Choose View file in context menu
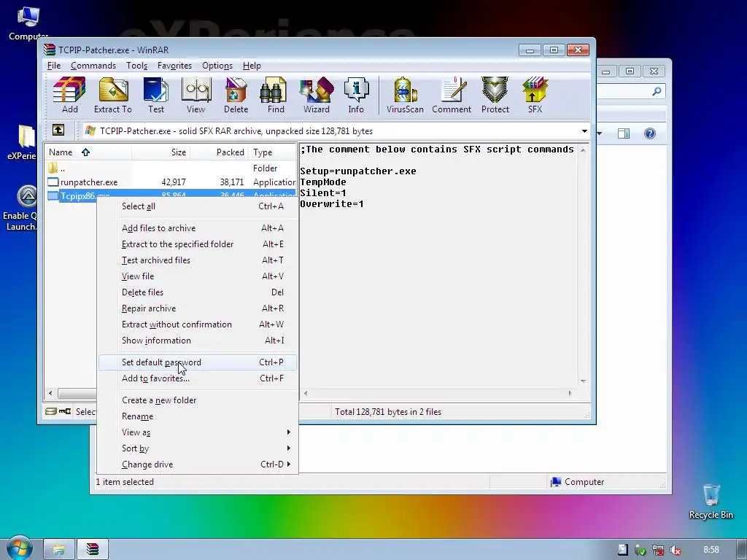 198,276
